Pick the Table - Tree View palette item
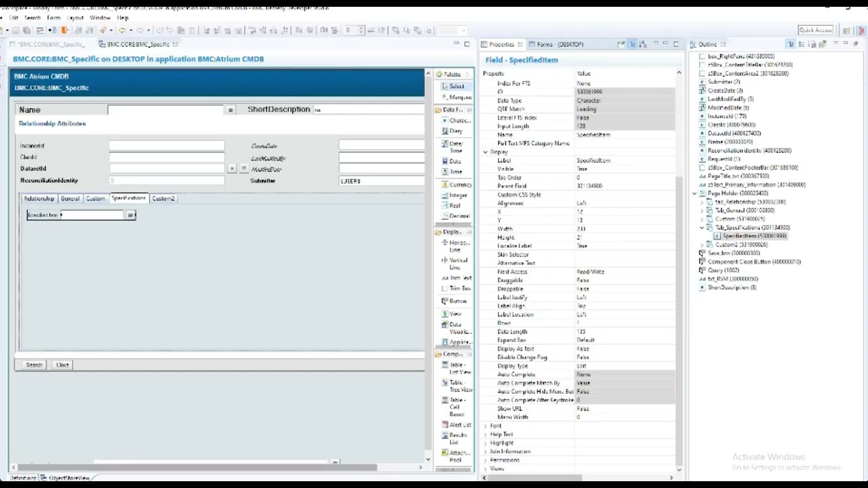 click(x=456, y=386)
